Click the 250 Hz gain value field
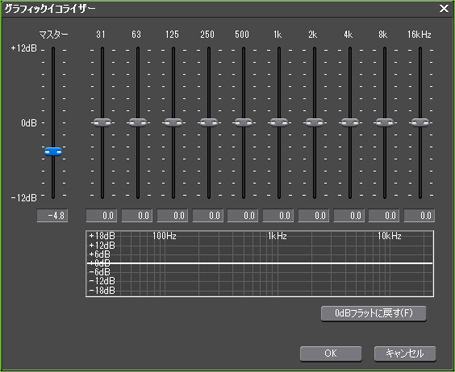This screenshot has height=372, width=455. coord(208,216)
